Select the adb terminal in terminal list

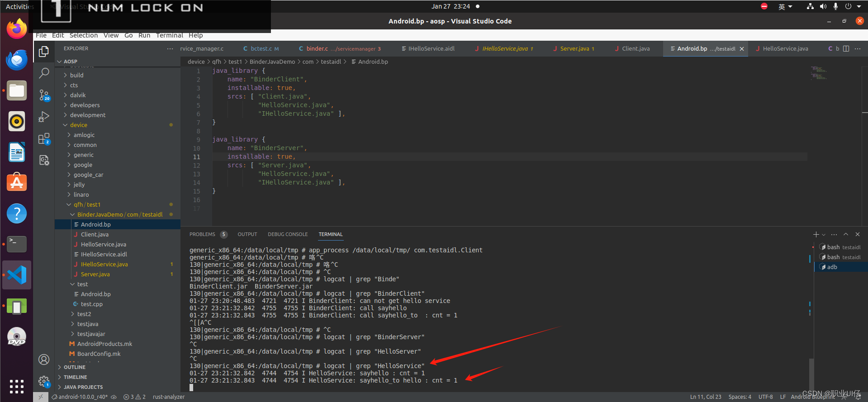(x=840, y=267)
